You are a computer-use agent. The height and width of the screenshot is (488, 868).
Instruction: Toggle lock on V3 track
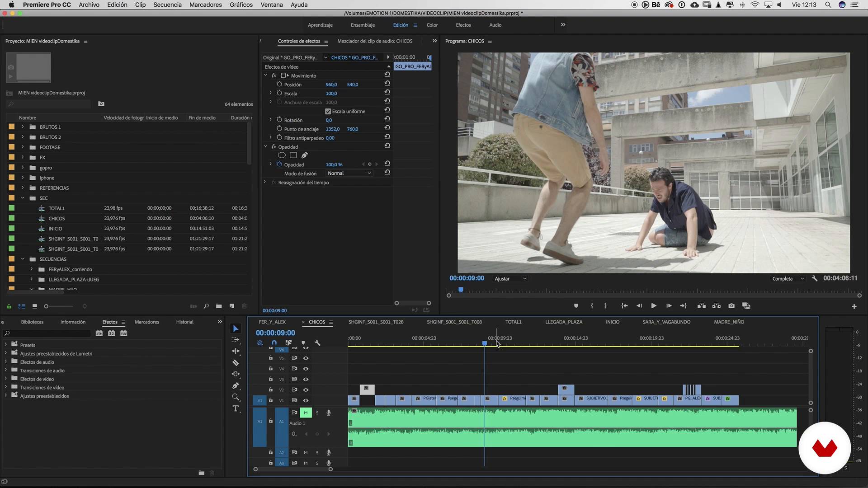pyautogui.click(x=270, y=379)
